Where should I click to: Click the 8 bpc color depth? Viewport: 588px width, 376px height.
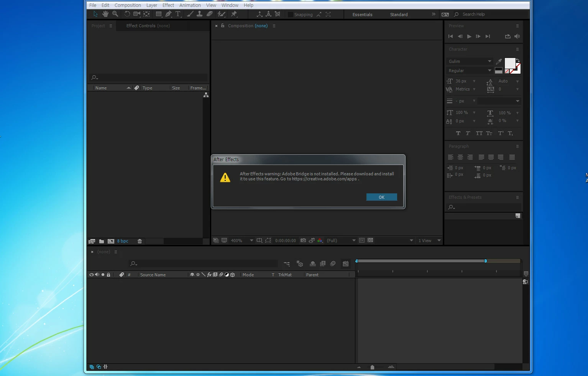coord(123,241)
